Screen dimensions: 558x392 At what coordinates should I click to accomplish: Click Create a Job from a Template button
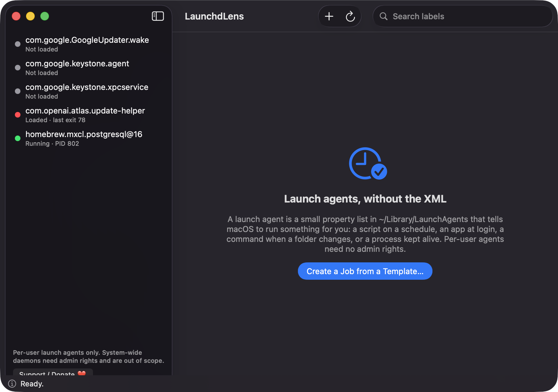click(x=365, y=271)
